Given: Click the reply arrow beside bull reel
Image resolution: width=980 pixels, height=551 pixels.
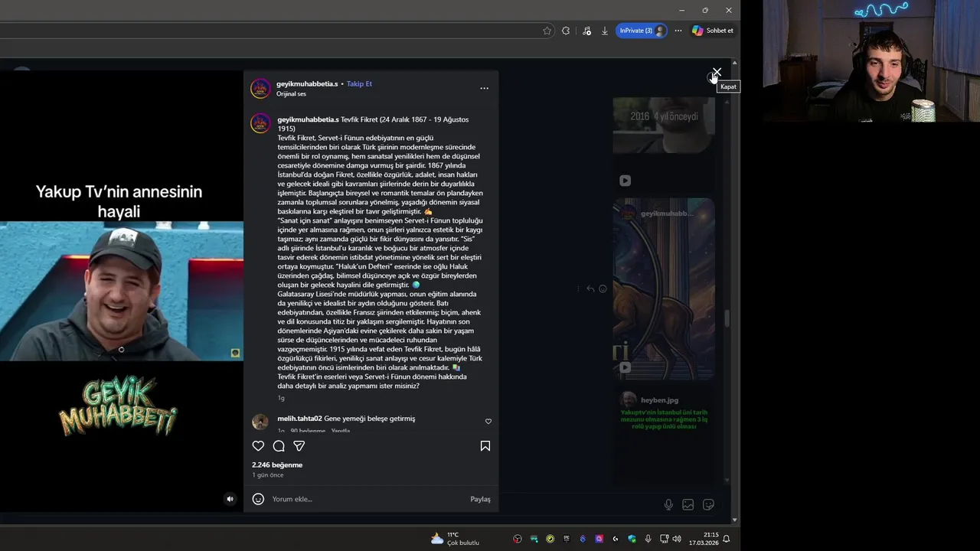Looking at the screenshot, I should point(590,289).
